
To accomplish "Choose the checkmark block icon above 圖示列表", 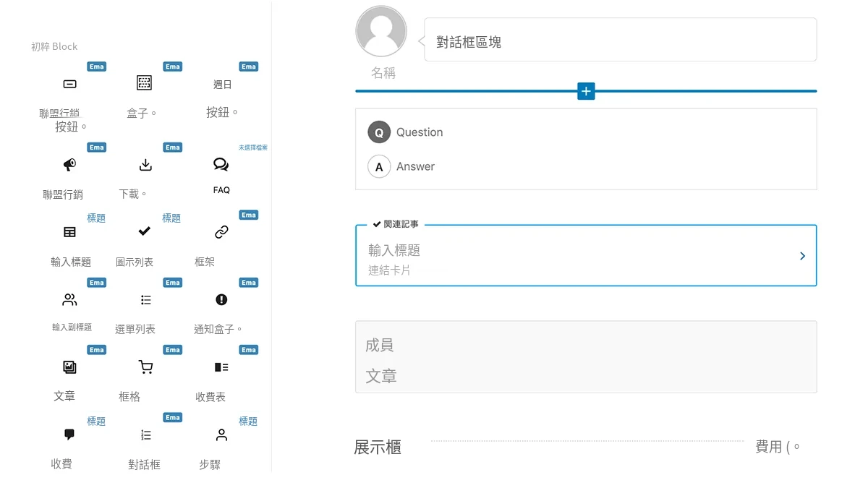I will (145, 231).
